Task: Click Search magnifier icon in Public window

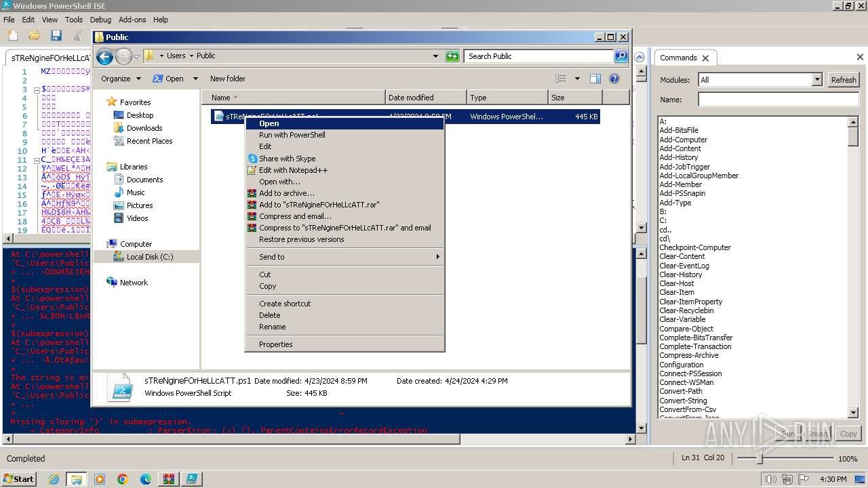Action: 620,56
